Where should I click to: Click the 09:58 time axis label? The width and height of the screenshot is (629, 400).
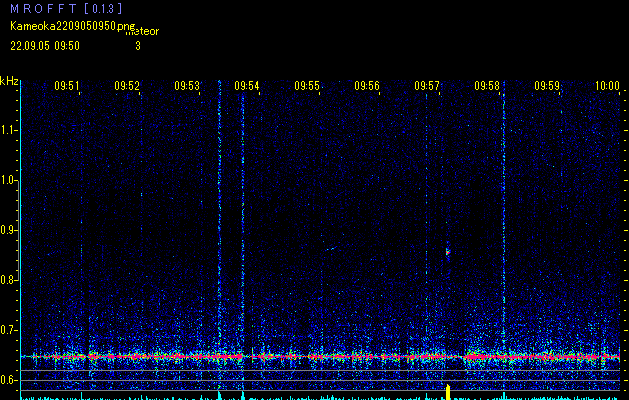[x=487, y=86]
